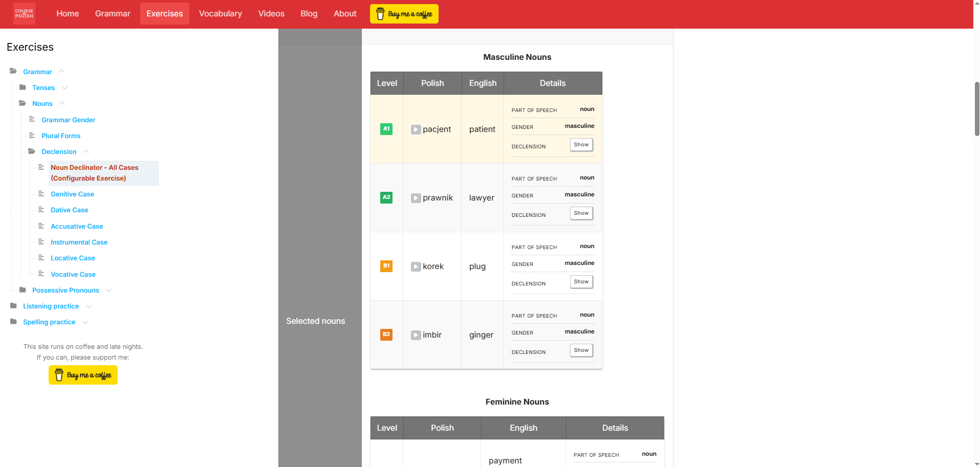Image resolution: width=980 pixels, height=467 pixels.
Task: Collapse the Declension section chevron
Action: click(86, 151)
